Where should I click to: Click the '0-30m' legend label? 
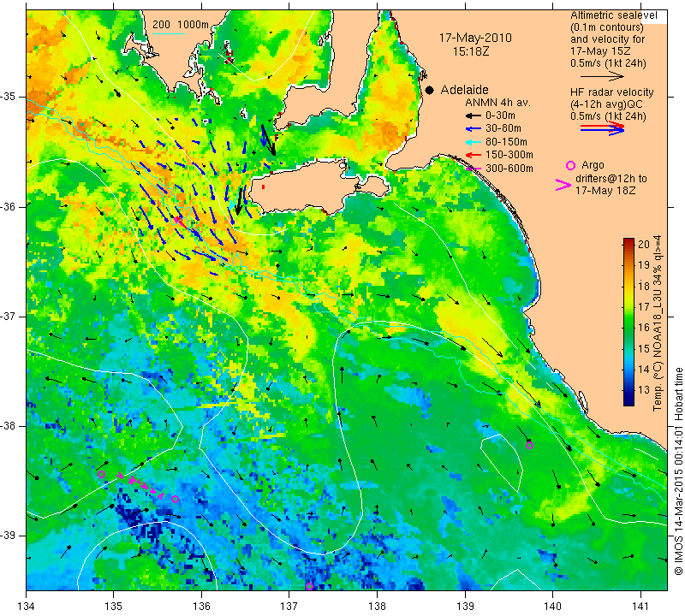pyautogui.click(x=500, y=115)
